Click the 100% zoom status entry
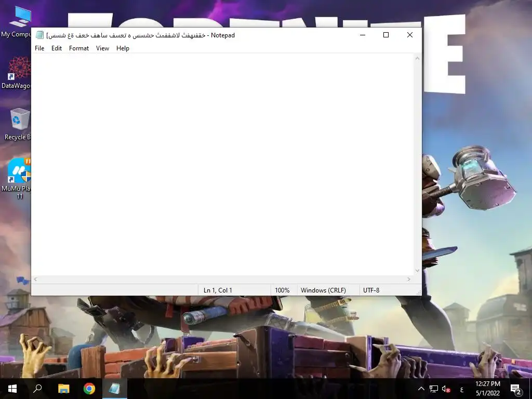The height and width of the screenshot is (399, 532). (x=282, y=290)
